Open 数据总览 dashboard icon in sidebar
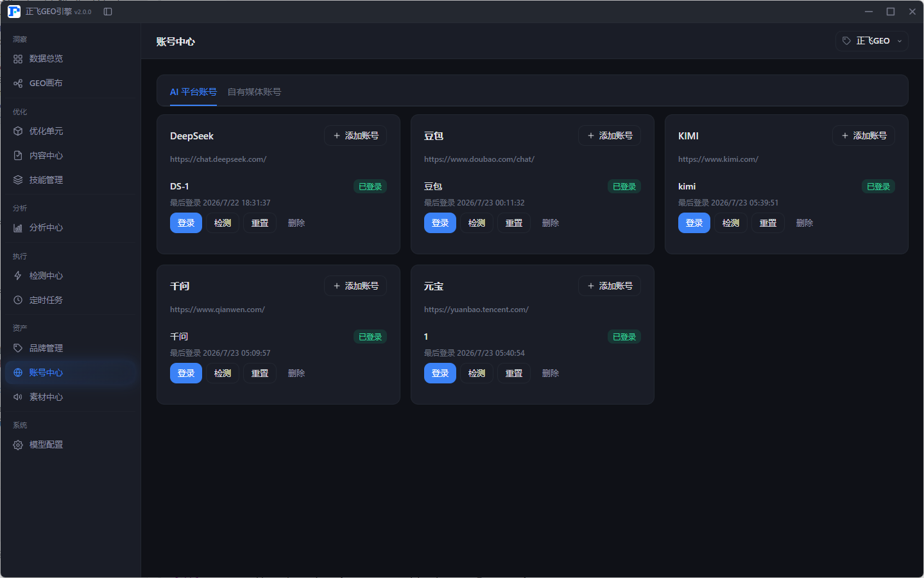This screenshot has height=578, width=924. tap(18, 59)
